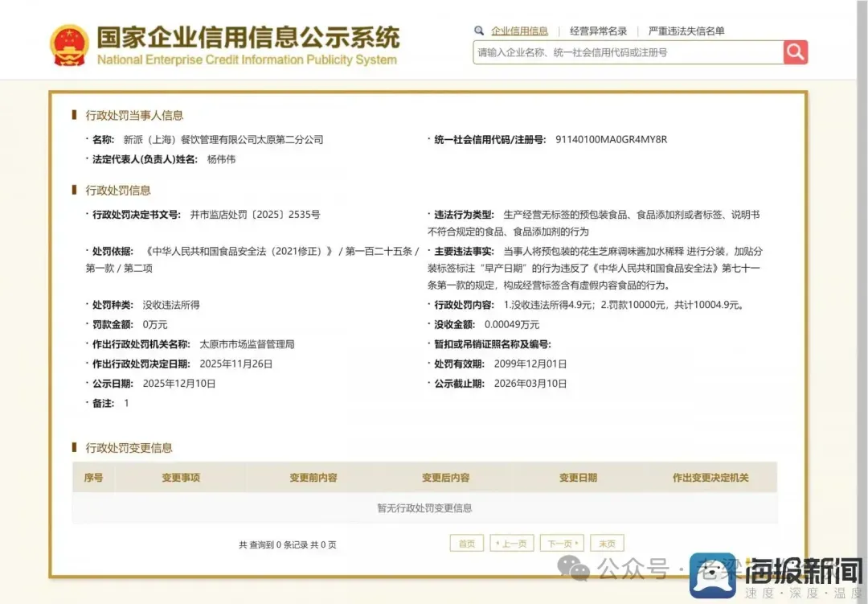Select the 变更后内容 column header
This screenshot has width=868, height=604.
coord(445,477)
